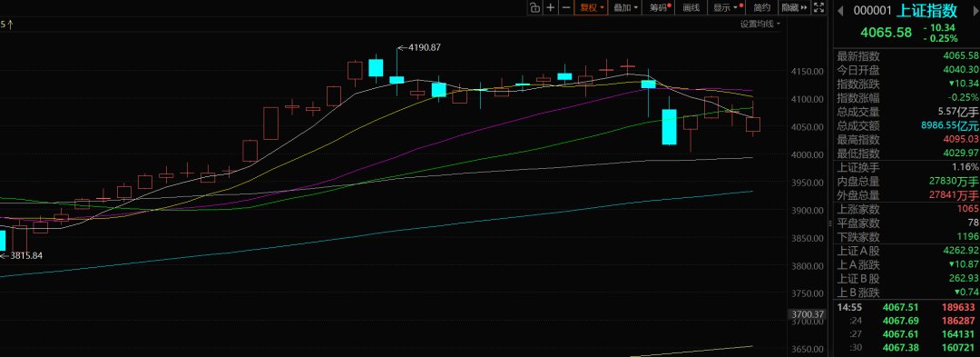Click the tick row with volume 160721
This screenshot has height=357, width=980.
coord(906,348)
